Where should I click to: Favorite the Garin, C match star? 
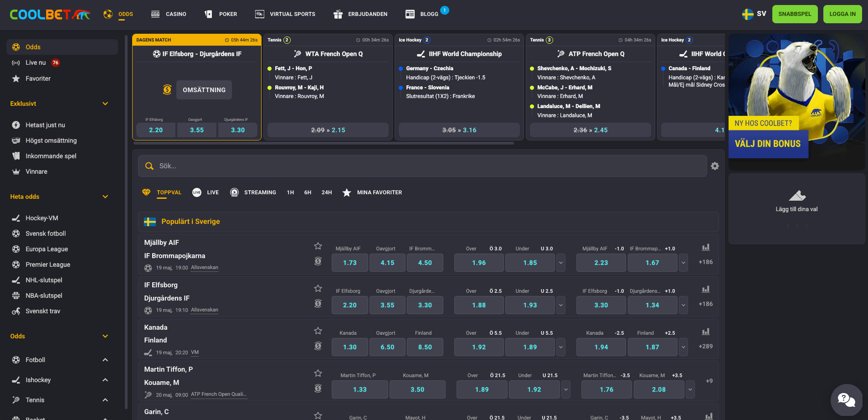click(x=318, y=415)
